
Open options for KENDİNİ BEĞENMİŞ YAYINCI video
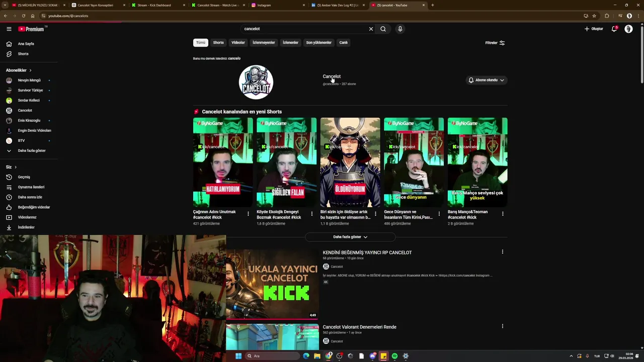pyautogui.click(x=502, y=252)
